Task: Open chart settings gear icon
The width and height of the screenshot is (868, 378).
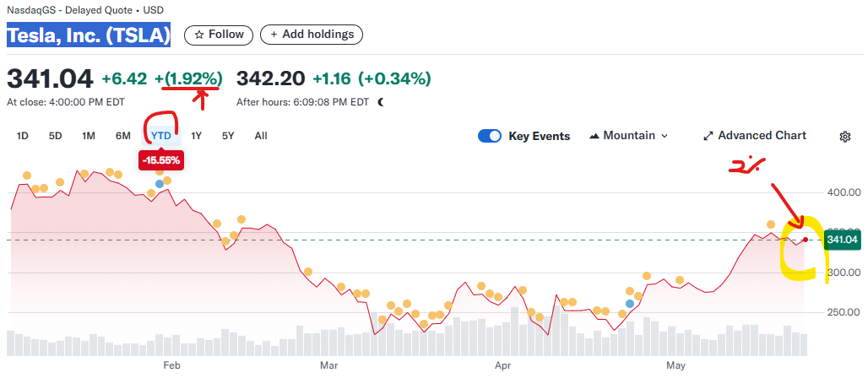Action: pos(844,137)
